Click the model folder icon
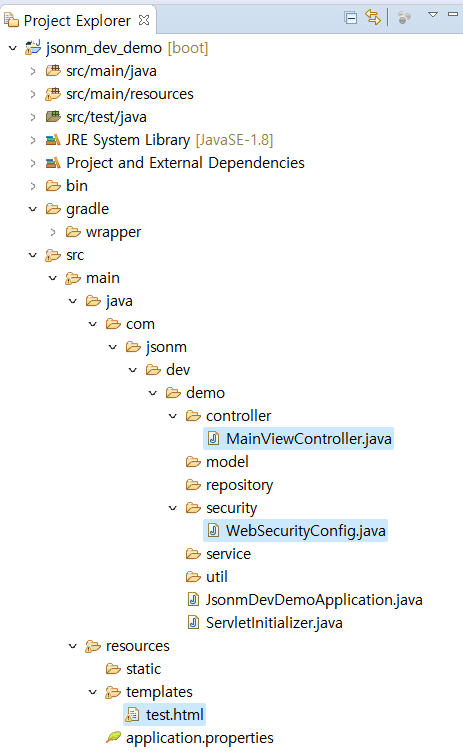463x753 pixels. point(193,462)
